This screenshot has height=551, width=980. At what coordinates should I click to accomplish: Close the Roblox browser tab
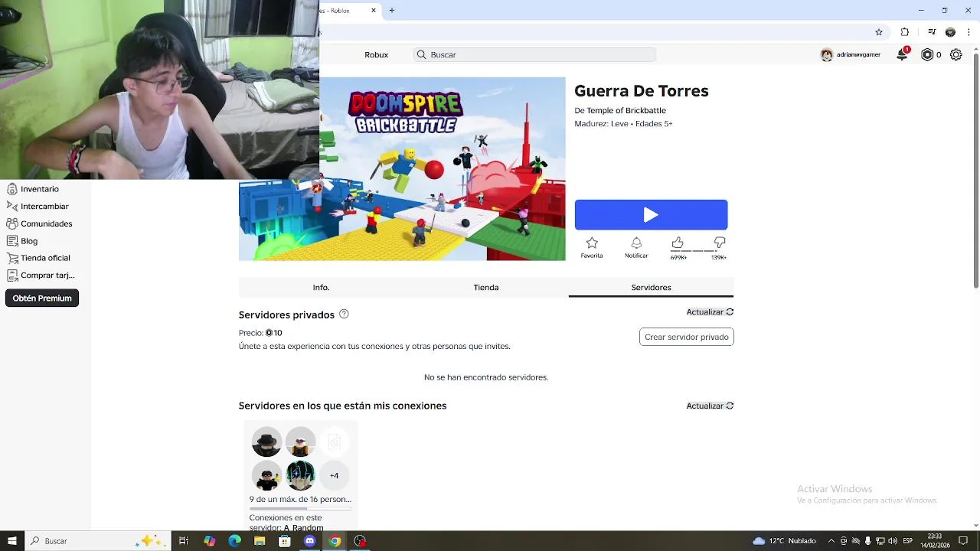coord(374,10)
